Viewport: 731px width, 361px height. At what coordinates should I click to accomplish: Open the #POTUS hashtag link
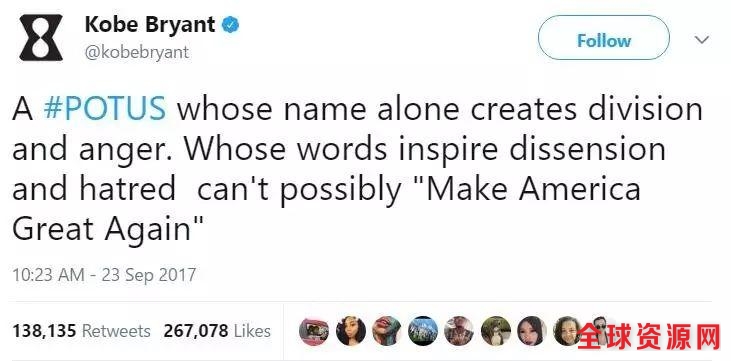click(x=104, y=109)
